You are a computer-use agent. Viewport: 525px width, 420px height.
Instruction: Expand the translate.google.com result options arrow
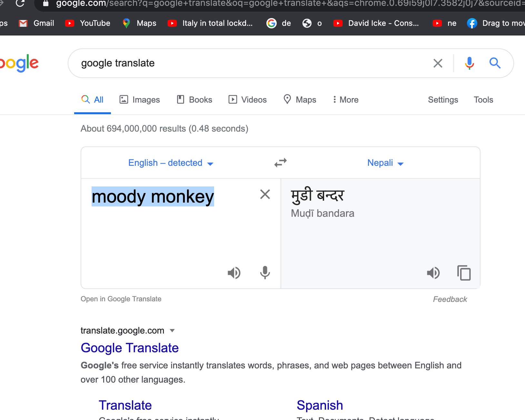pos(172,330)
